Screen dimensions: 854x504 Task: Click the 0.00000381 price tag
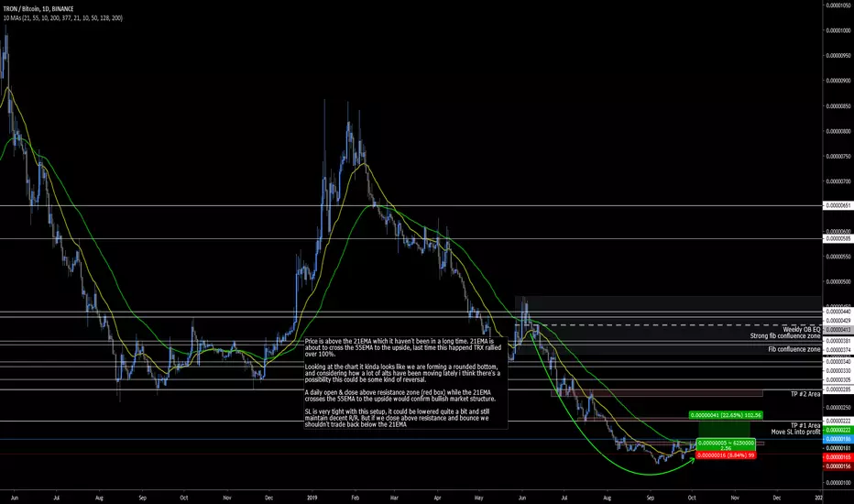click(x=838, y=341)
